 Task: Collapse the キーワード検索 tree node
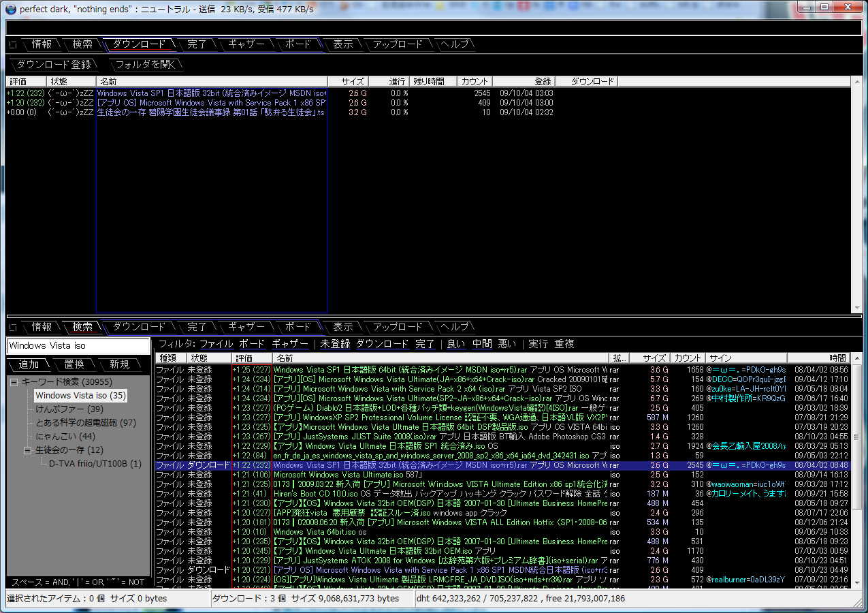pos(14,382)
